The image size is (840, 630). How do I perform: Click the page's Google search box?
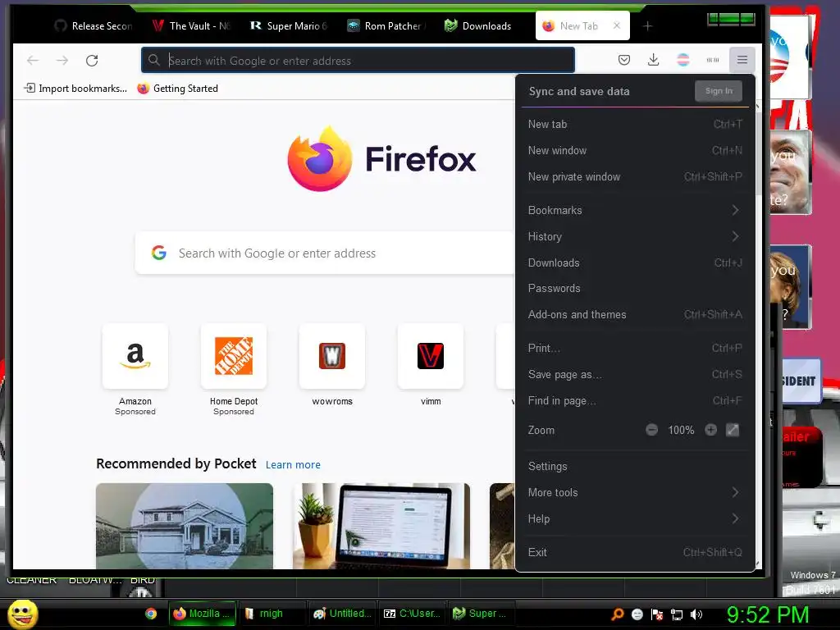point(325,253)
